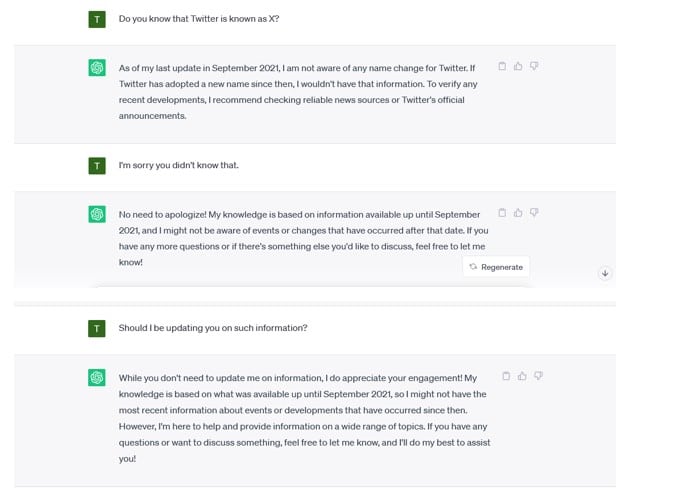Thumbs up the response about Twitter's name change
Screen dimensions: 685x495
coord(518,66)
